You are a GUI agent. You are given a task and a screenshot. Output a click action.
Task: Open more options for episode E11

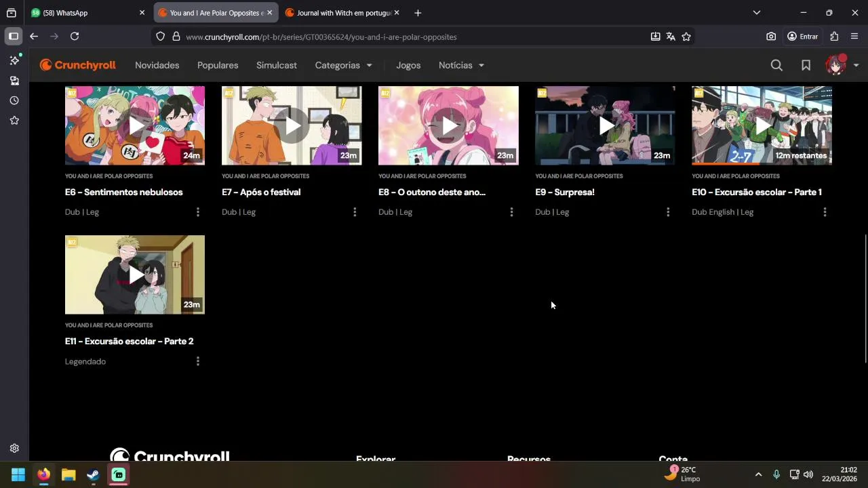pos(198,361)
